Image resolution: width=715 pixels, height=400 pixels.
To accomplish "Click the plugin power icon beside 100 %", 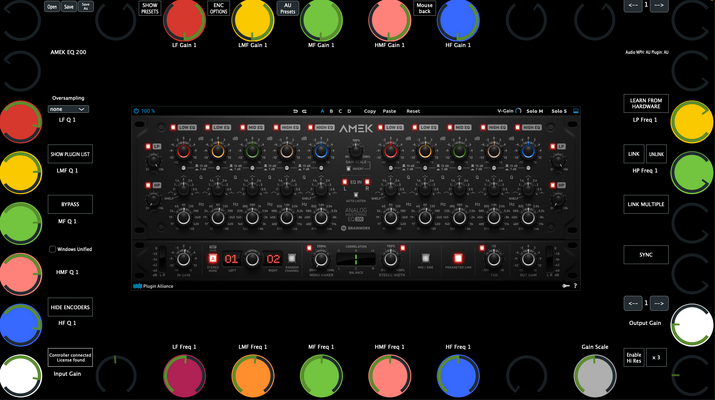I will (136, 111).
